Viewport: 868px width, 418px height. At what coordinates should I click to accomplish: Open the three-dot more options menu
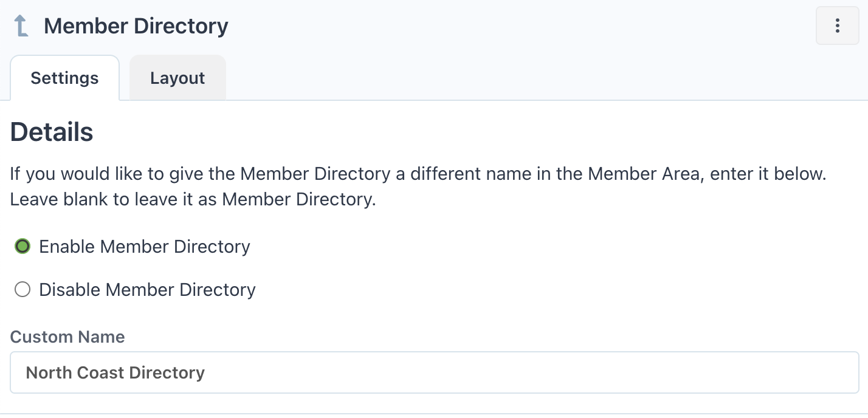coord(837,26)
